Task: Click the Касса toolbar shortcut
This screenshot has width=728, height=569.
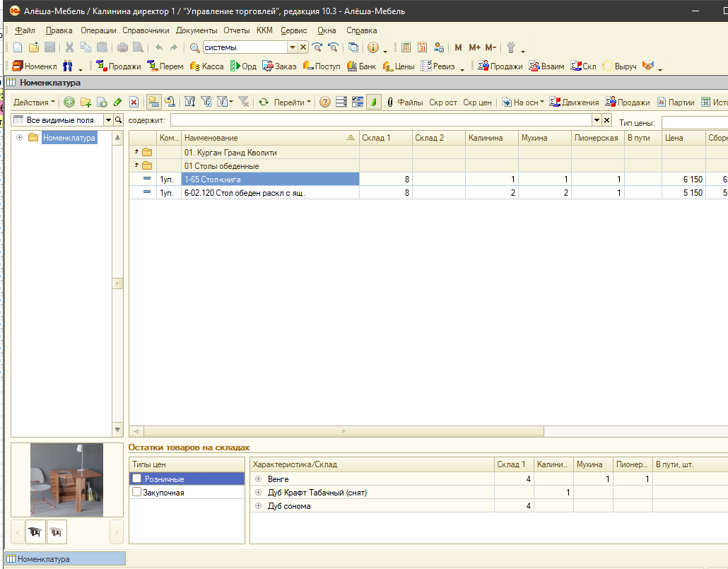Action: (206, 66)
